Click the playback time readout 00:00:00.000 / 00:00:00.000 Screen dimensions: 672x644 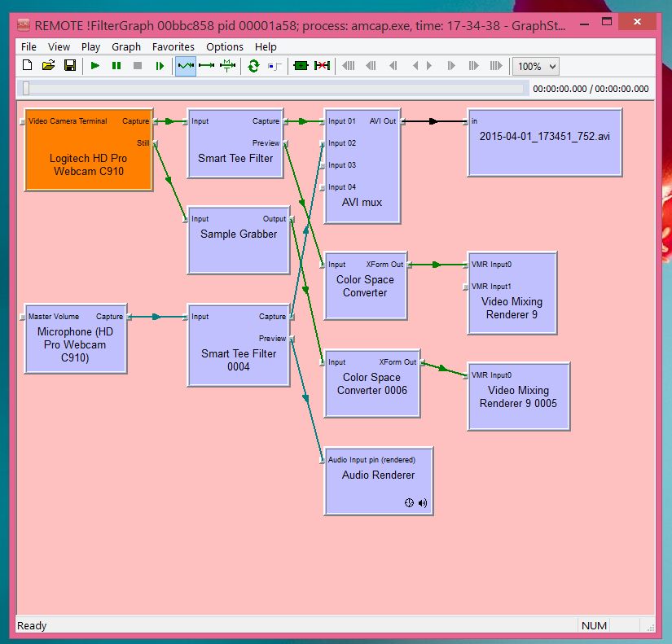pyautogui.click(x=591, y=89)
